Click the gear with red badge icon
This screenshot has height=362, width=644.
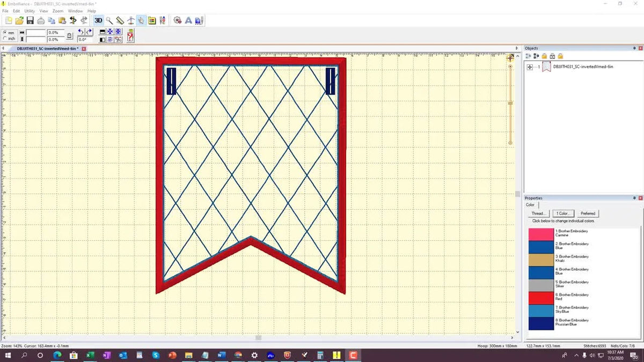tap(178, 20)
